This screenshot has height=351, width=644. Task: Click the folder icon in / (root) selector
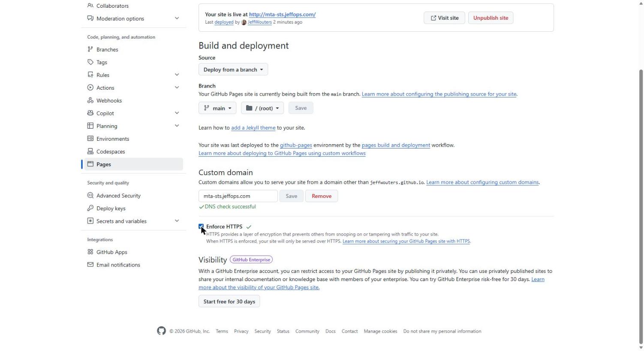249,108
